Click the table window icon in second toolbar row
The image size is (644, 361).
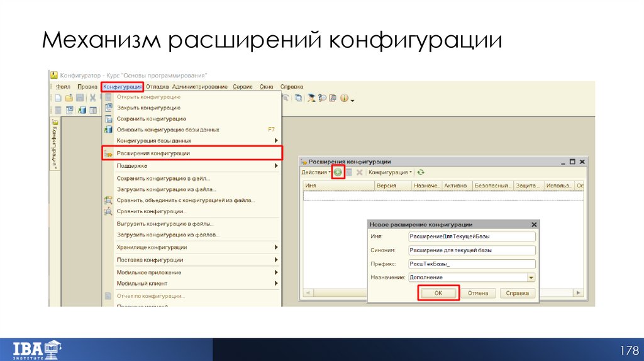click(x=94, y=109)
